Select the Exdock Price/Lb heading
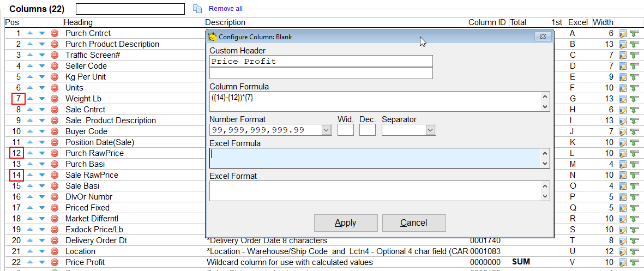 pyautogui.click(x=93, y=230)
